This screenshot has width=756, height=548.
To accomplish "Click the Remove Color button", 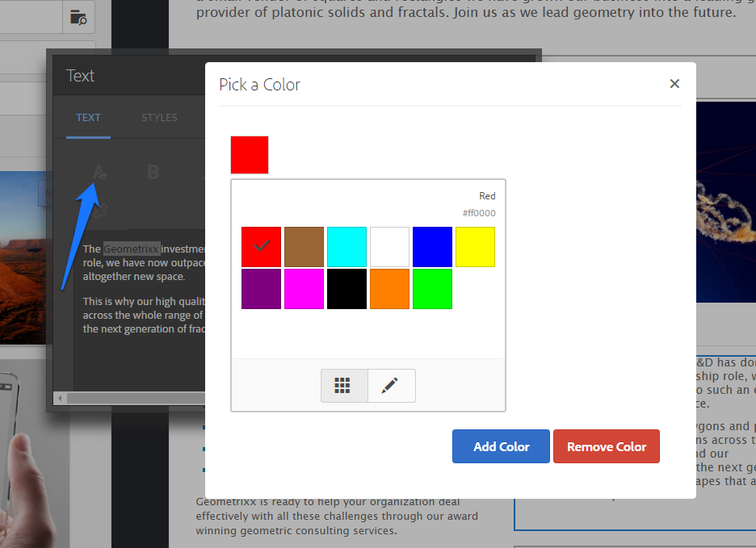I will [x=607, y=446].
